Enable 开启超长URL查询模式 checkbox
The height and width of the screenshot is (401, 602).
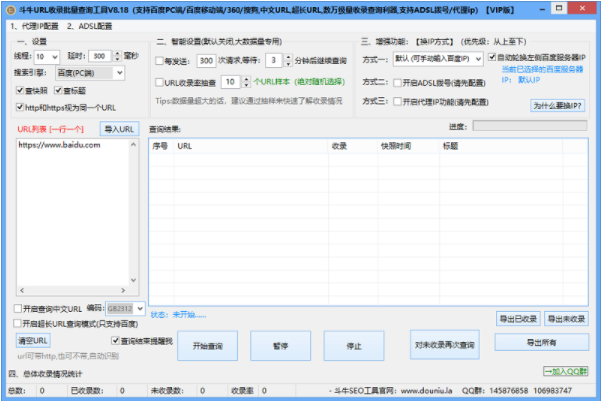coord(18,324)
